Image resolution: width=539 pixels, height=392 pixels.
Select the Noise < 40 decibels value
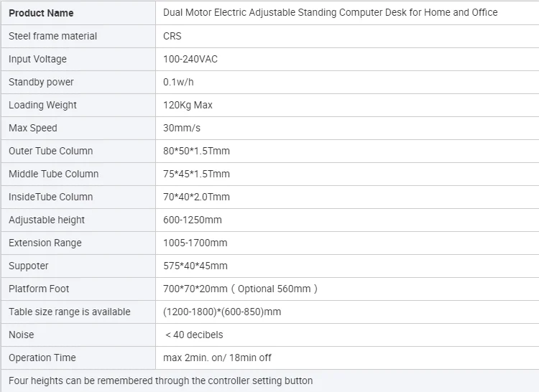pos(194,335)
